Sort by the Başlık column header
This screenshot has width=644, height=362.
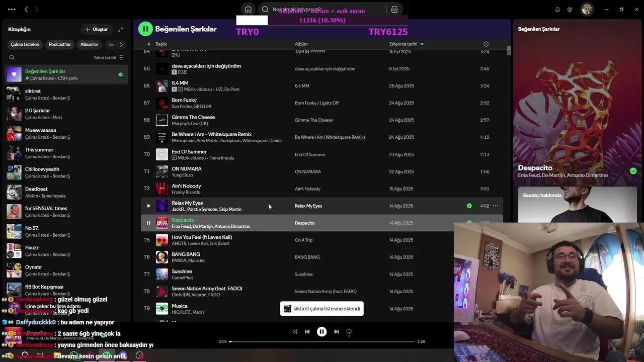point(161,44)
